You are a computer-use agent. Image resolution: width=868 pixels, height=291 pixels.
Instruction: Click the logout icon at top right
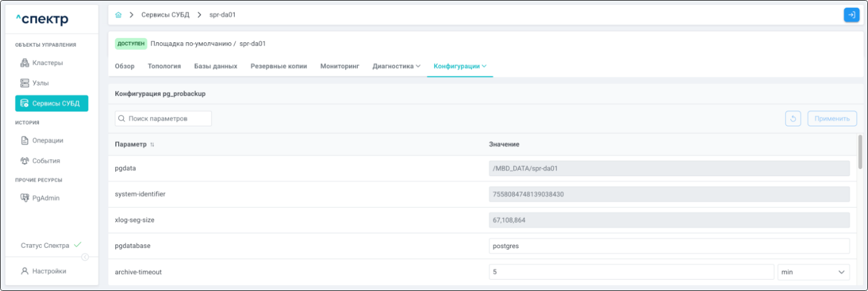coord(851,15)
